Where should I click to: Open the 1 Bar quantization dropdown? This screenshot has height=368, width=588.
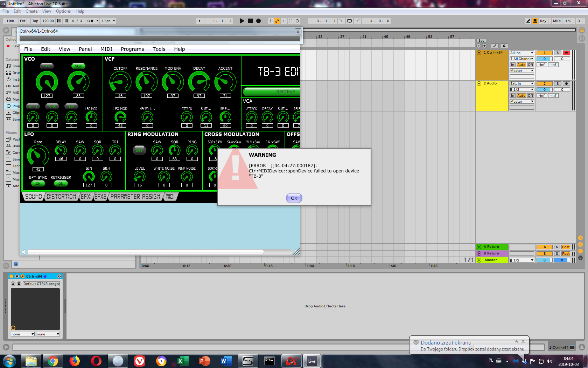[108, 21]
